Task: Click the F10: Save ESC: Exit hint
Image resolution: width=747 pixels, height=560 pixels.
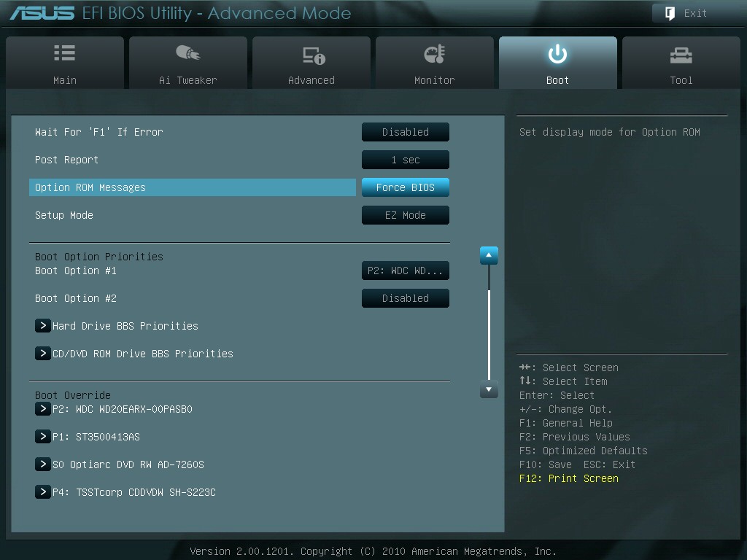Action: coord(578,464)
